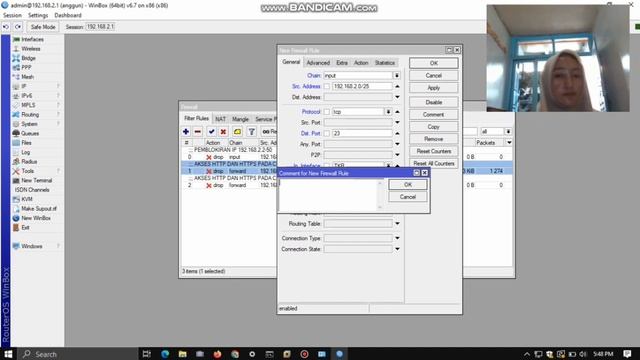Click the blue plus add rule icon
The image size is (640, 360).
pos(186,131)
